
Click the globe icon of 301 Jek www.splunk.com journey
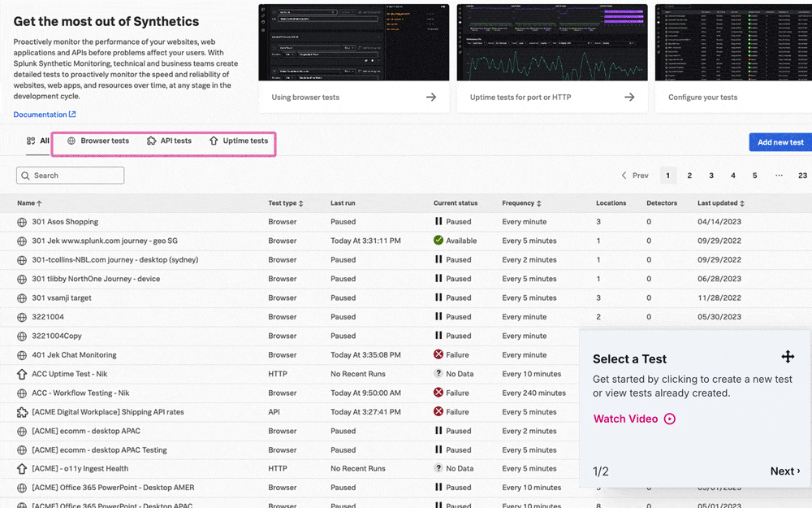click(22, 241)
